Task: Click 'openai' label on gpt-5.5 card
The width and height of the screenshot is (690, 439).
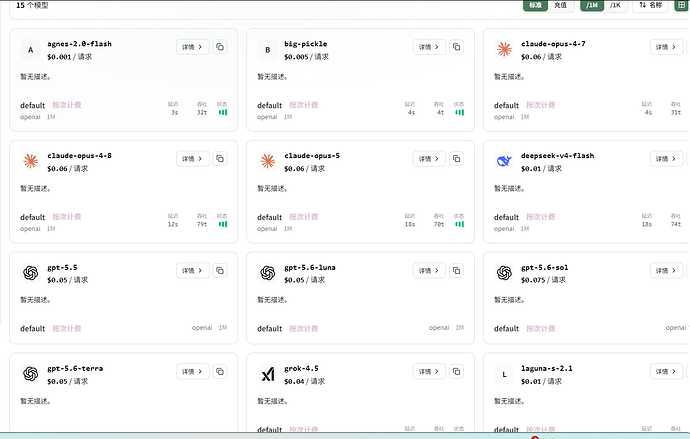Action: [x=202, y=328]
